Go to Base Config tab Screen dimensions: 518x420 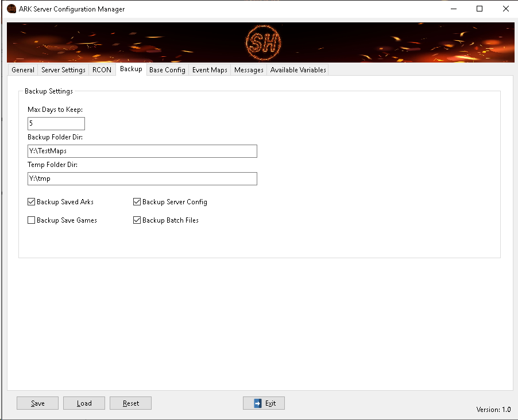click(167, 70)
